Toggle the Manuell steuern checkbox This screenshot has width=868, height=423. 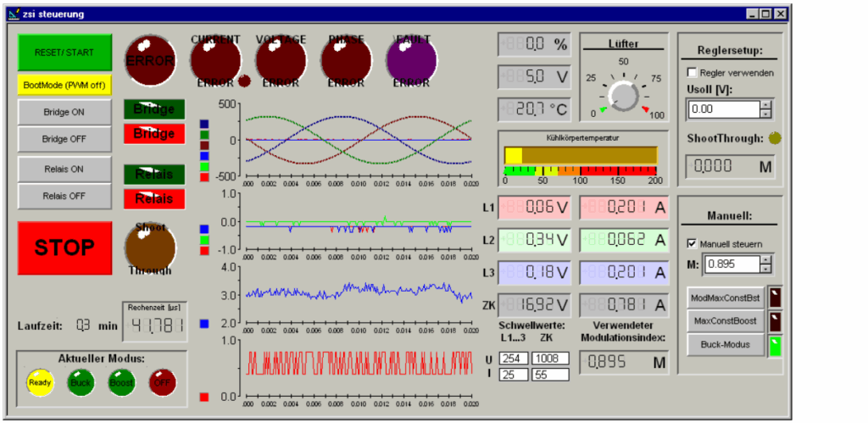click(692, 244)
